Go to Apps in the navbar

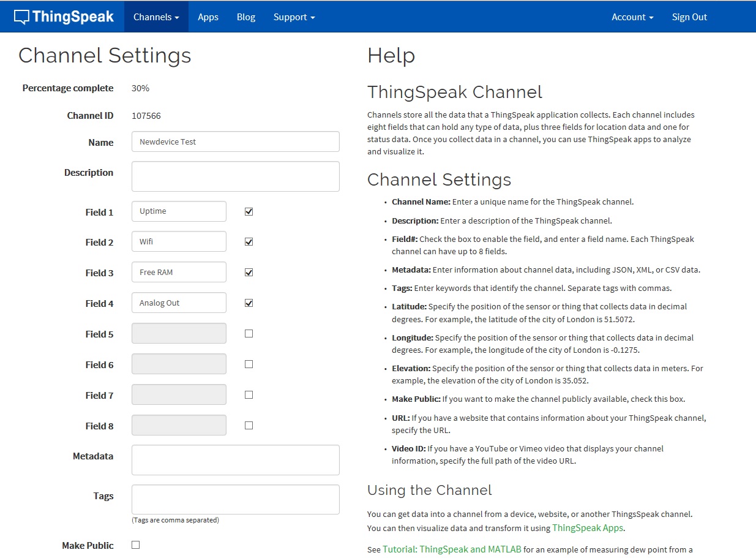(x=208, y=17)
